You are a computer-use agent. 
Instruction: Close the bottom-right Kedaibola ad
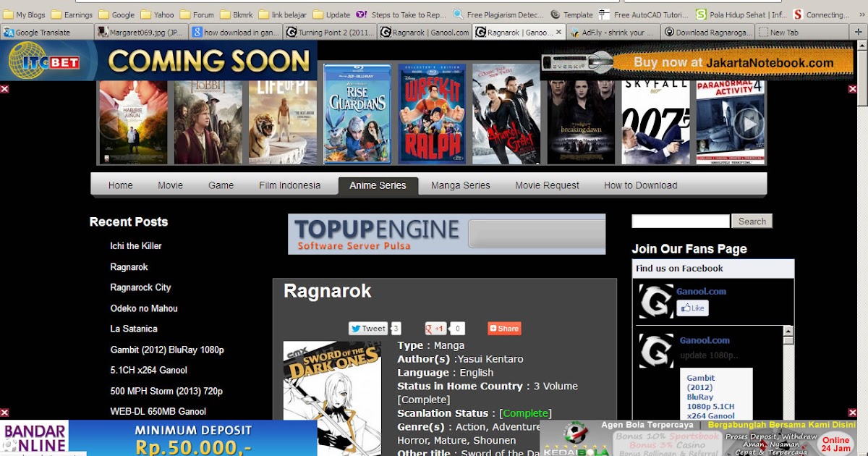pos(852,413)
